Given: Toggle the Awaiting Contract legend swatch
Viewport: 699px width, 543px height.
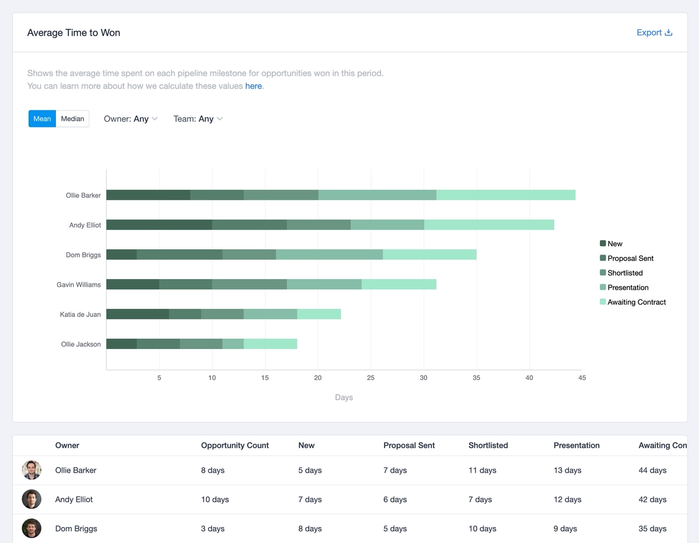Looking at the screenshot, I should [x=603, y=302].
